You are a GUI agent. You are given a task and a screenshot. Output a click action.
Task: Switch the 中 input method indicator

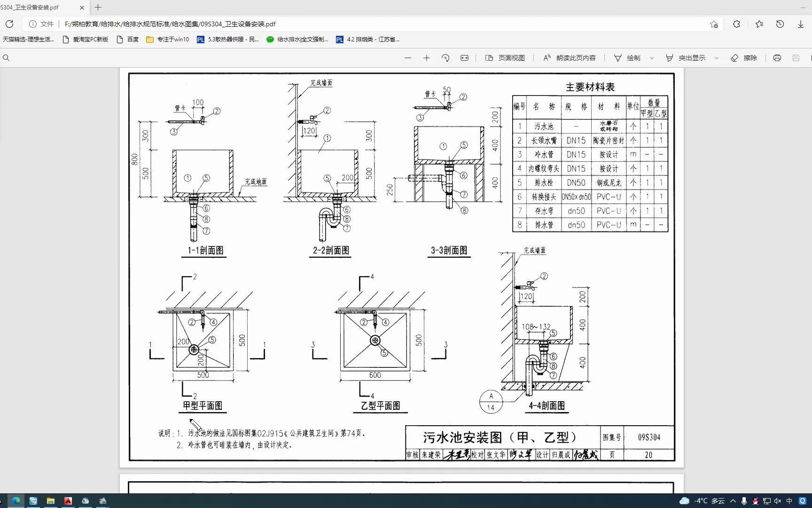(x=789, y=501)
